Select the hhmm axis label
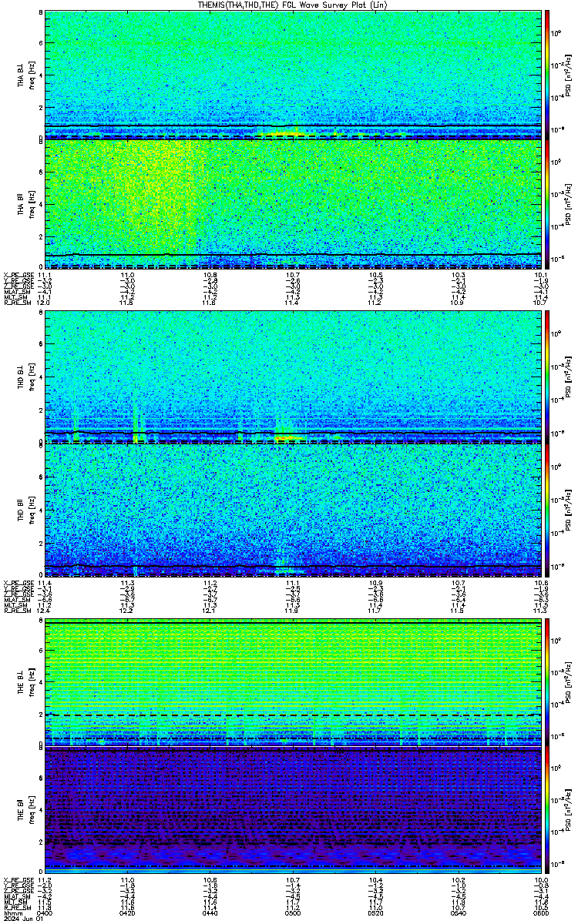Image resolution: width=578 pixels, height=924 pixels. click(x=12, y=912)
